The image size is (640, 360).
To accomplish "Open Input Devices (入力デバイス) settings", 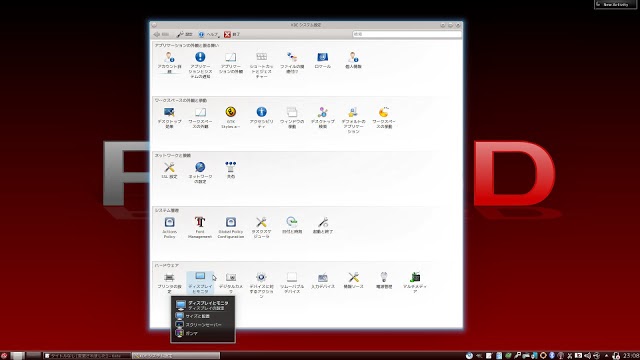I will pos(322,280).
